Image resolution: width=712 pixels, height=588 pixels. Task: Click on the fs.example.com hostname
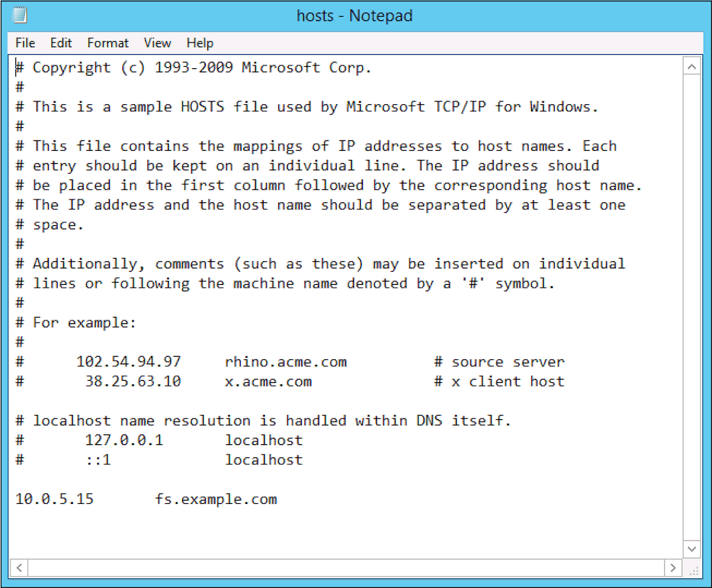216,500
